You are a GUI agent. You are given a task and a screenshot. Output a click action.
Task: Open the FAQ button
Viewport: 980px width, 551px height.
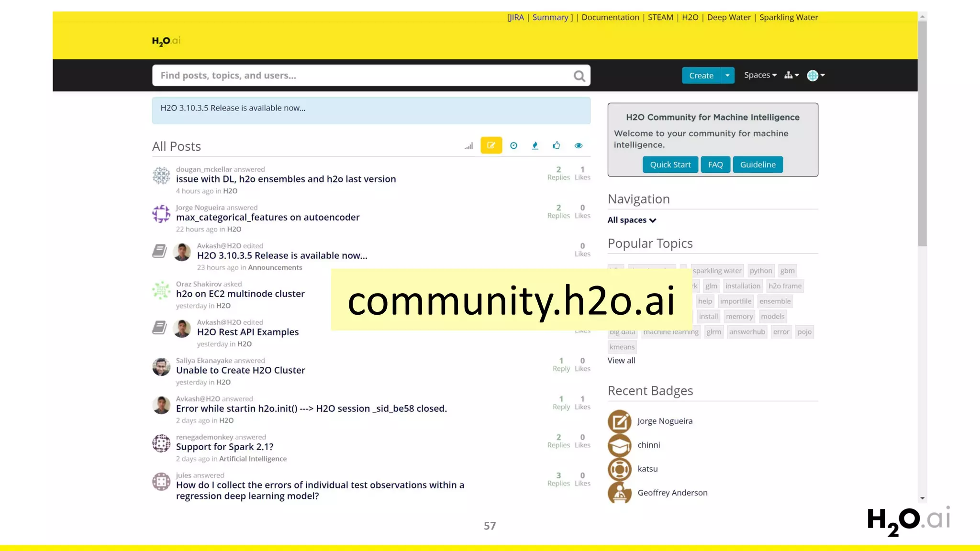click(715, 165)
